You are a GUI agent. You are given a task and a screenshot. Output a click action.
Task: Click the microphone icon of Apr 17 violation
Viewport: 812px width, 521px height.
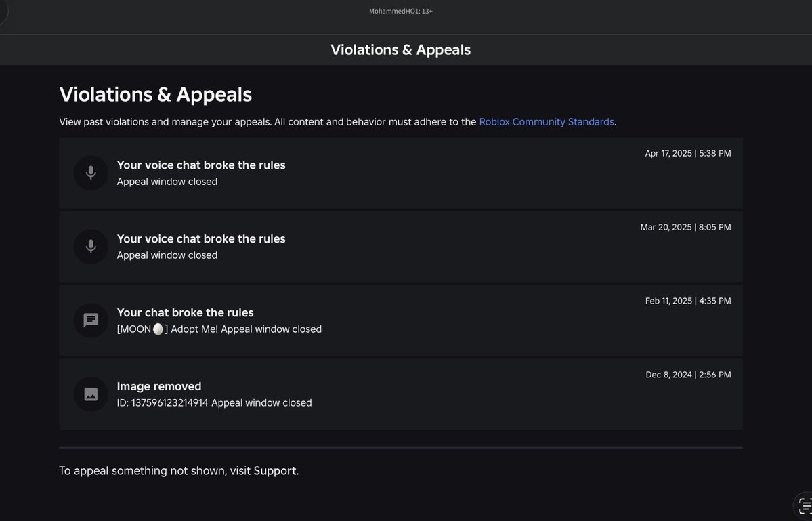91,173
